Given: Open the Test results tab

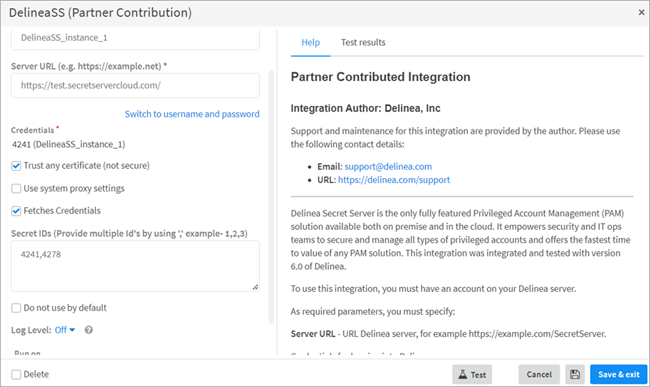Looking at the screenshot, I should [363, 42].
